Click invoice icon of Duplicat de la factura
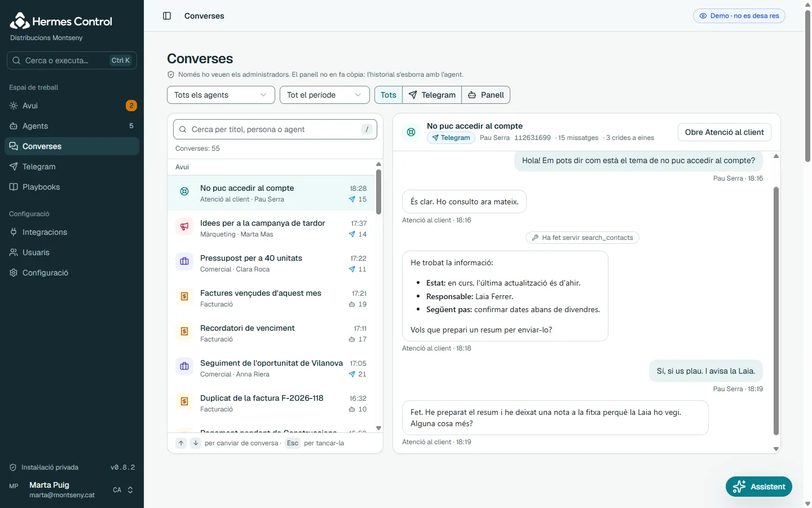 (x=184, y=401)
